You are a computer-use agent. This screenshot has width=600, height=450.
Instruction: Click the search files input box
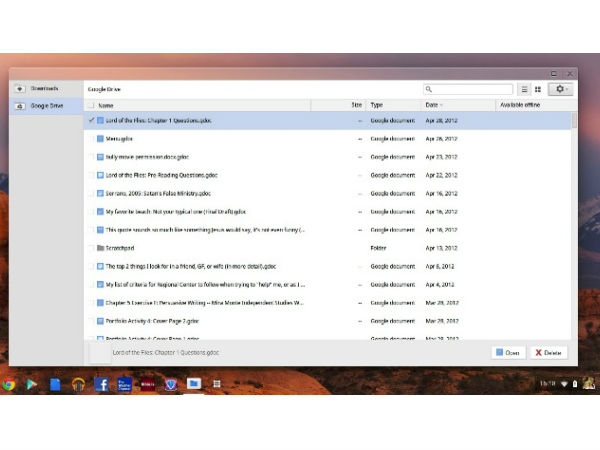pyautogui.click(x=472, y=89)
